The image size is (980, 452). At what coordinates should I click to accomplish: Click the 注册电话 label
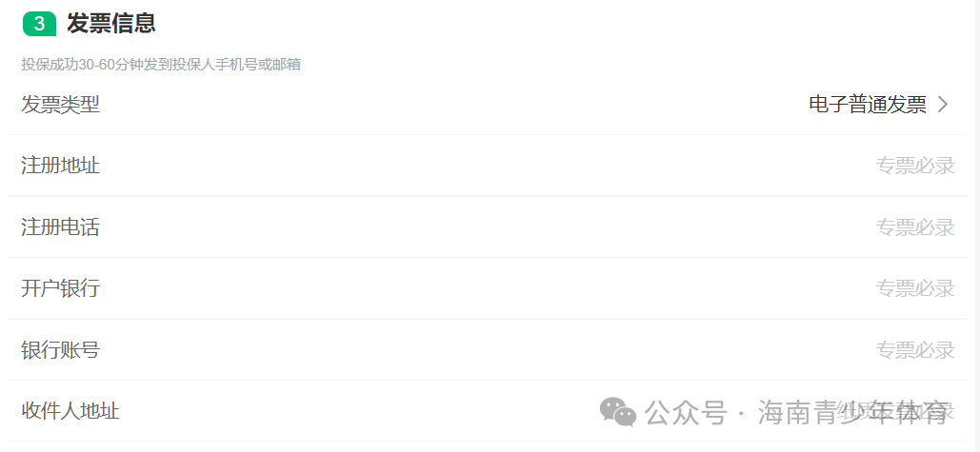(61, 227)
